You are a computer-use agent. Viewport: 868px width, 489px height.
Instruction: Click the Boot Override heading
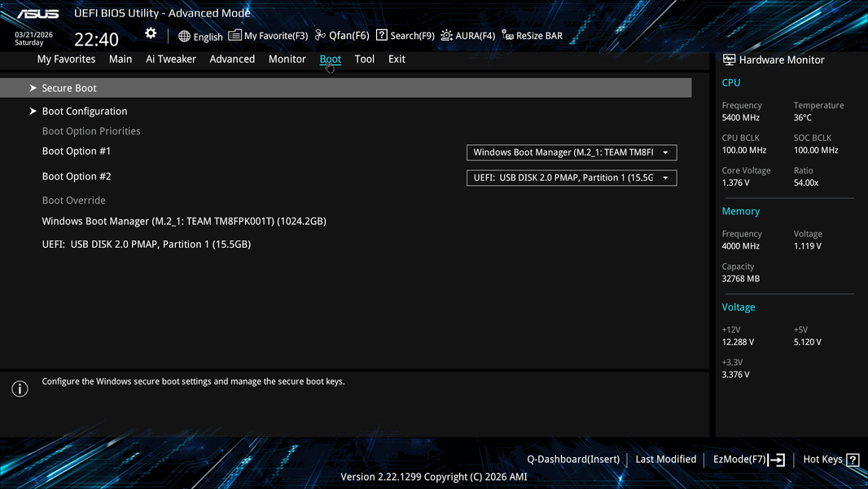point(73,200)
